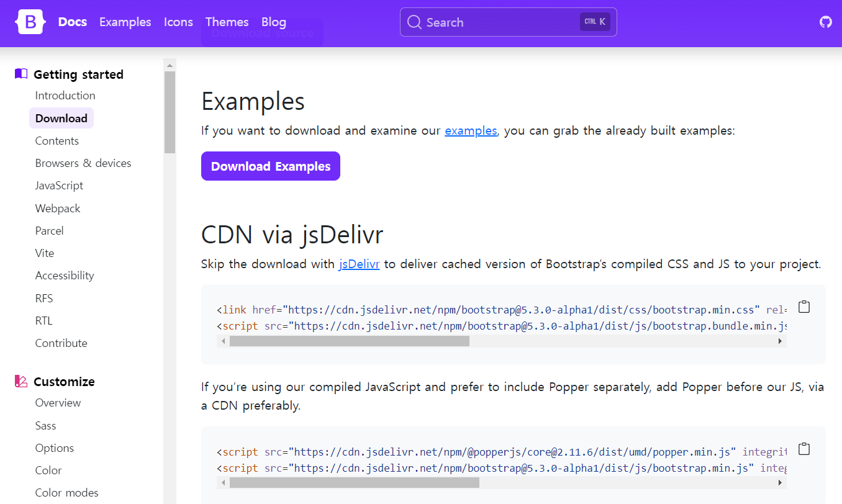Open Sass sidebar page
The height and width of the screenshot is (504, 842).
[x=46, y=426]
